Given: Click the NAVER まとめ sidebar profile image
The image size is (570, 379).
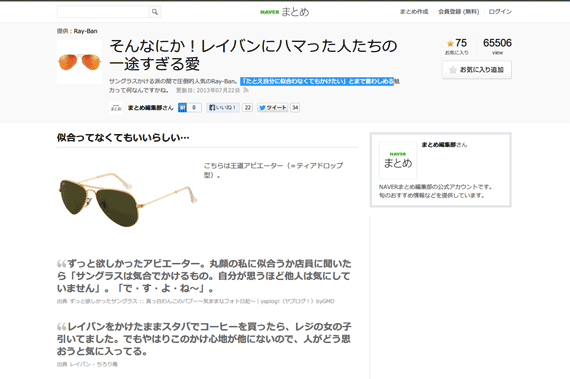Looking at the screenshot, I should pos(398,160).
